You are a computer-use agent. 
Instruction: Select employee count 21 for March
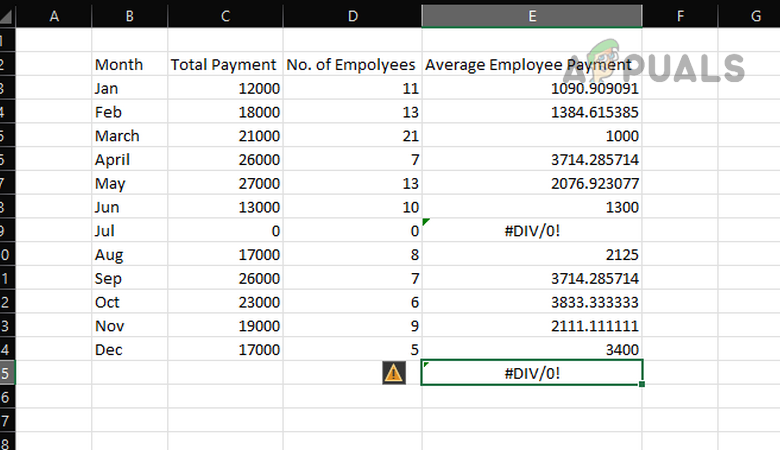353,136
